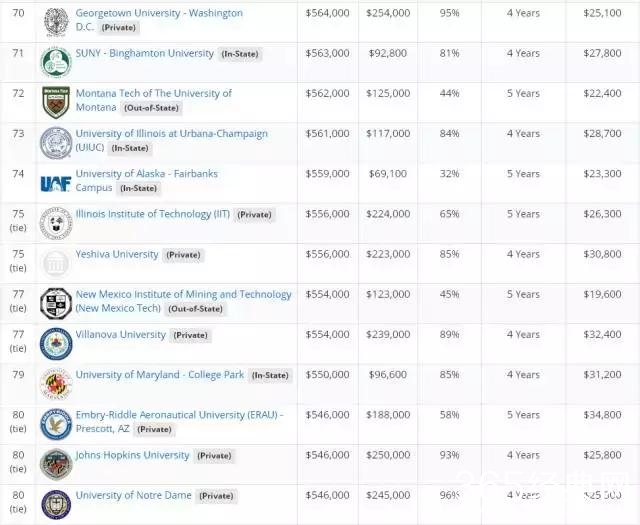This screenshot has height=525, width=640.
Task: Open the Georgetown University - Washington D.C. link
Action: pyautogui.click(x=158, y=14)
